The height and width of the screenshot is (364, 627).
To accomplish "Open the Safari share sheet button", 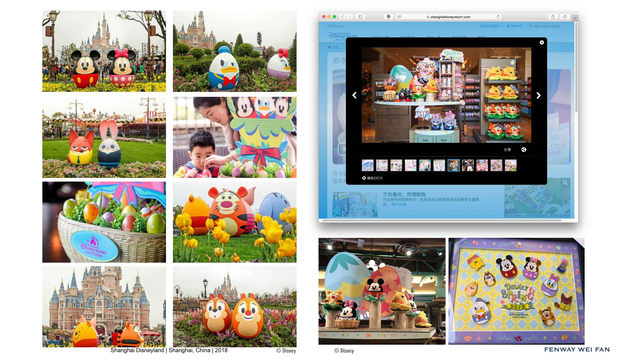I will coord(553,17).
